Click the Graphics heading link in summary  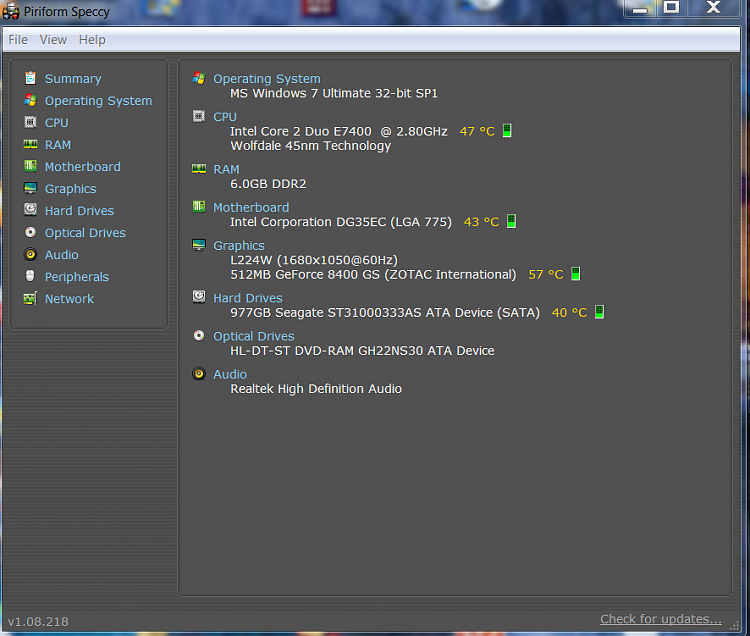pyautogui.click(x=239, y=245)
